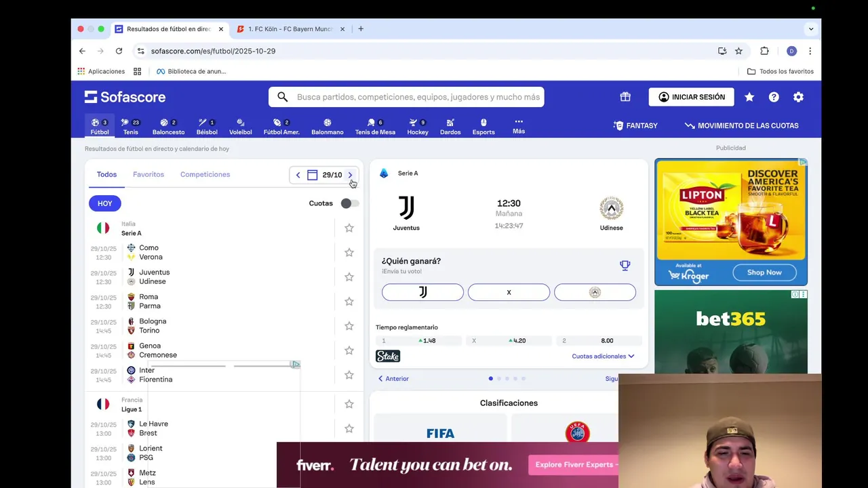The height and width of the screenshot is (488, 868).
Task: Star the Como vs Verona match
Action: tap(349, 252)
